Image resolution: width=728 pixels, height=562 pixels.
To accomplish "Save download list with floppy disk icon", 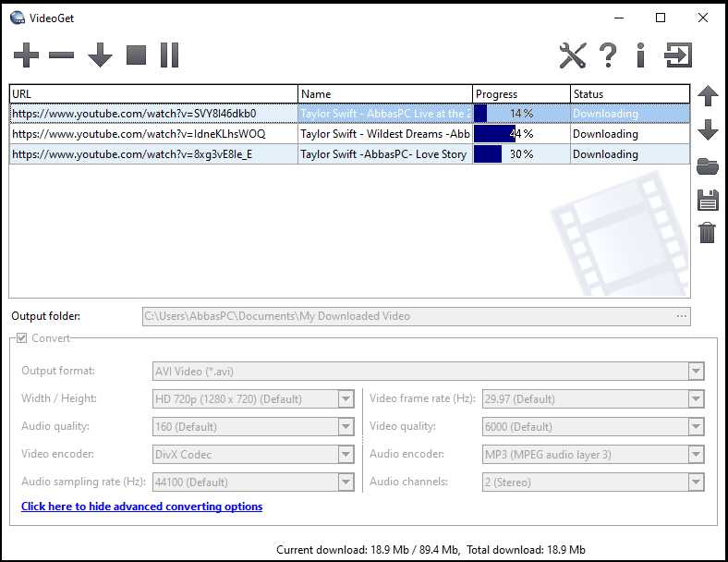I will pos(708,200).
